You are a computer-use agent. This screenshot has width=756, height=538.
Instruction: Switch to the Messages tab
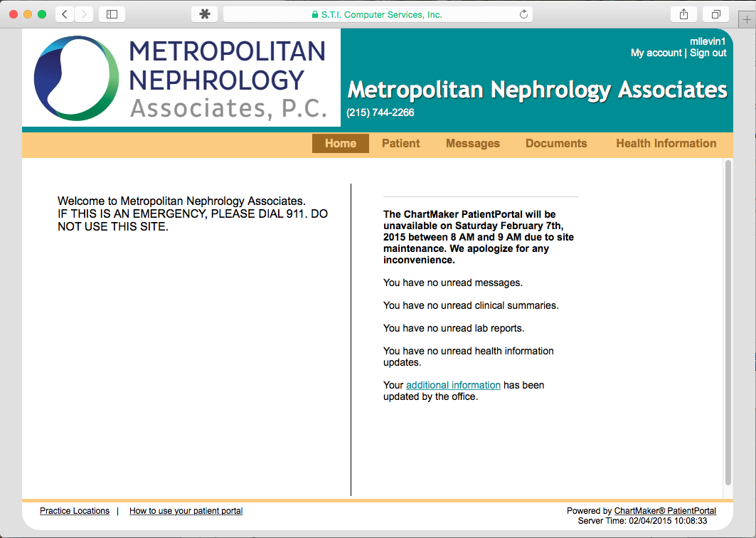pyautogui.click(x=472, y=143)
